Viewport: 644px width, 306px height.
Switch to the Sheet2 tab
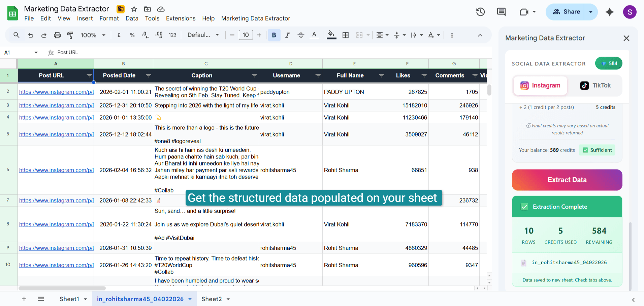coord(212,299)
